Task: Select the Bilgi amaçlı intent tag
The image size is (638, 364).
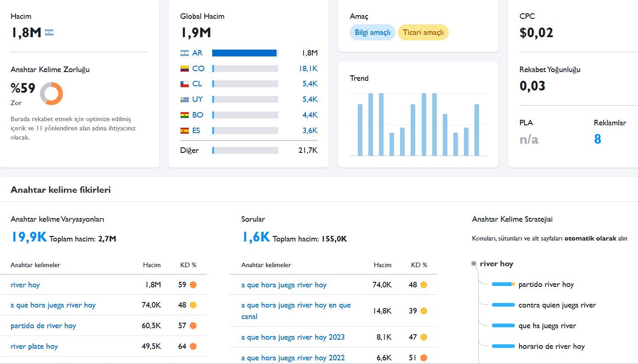Action: (x=373, y=33)
